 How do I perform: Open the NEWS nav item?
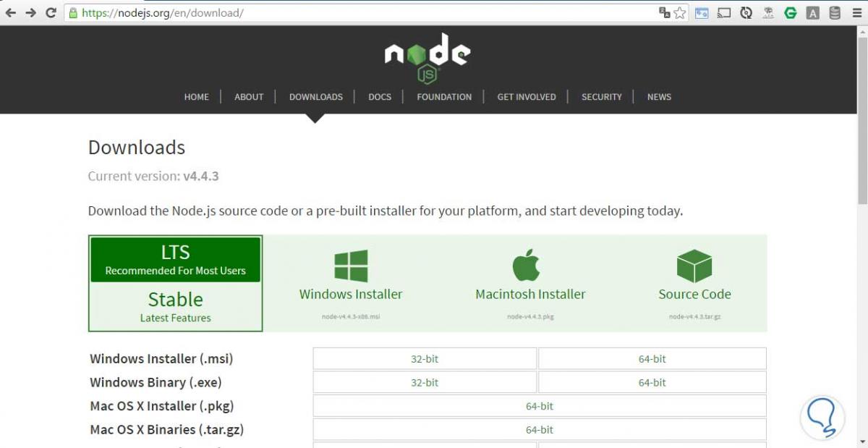659,97
